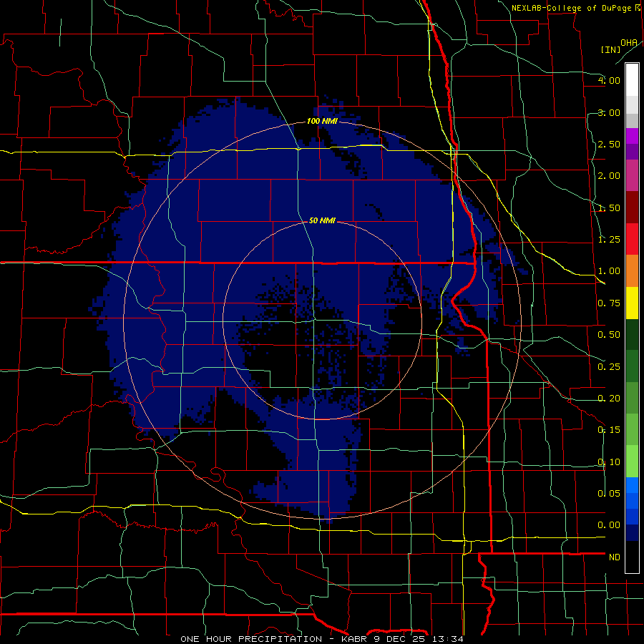Click the 0.15 legend value
The height and width of the screenshot is (644, 644).
(609, 430)
